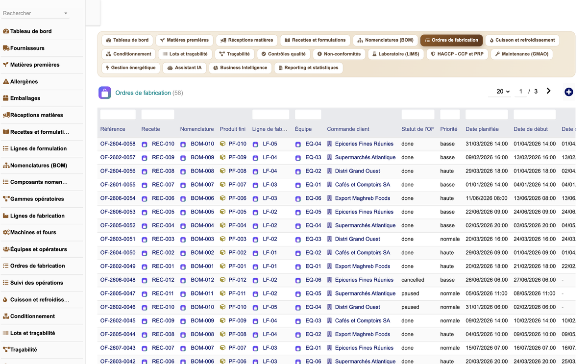Open Conditionnement in sidebar

coord(32,316)
